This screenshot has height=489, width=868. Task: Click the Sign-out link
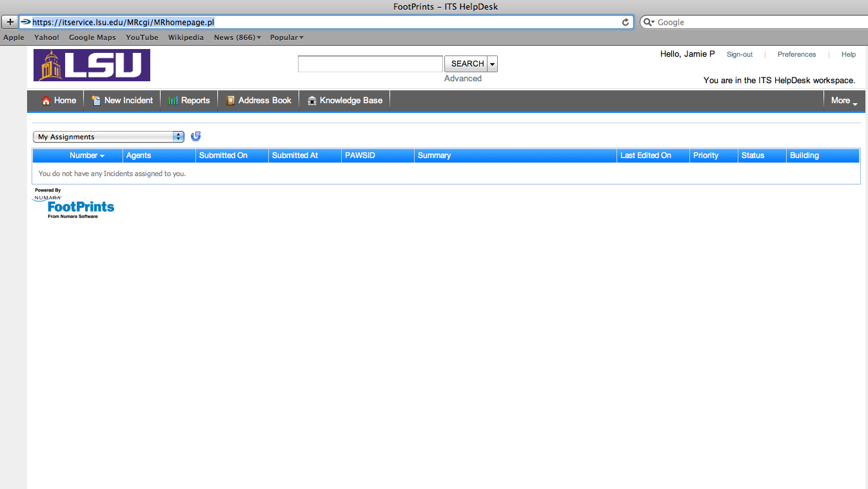coord(740,55)
